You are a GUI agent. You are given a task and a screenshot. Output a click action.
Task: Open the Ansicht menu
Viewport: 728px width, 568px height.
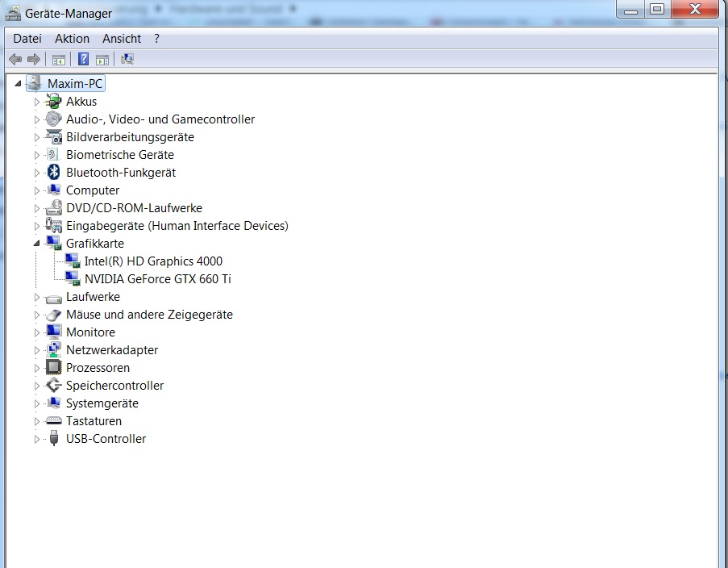(122, 39)
